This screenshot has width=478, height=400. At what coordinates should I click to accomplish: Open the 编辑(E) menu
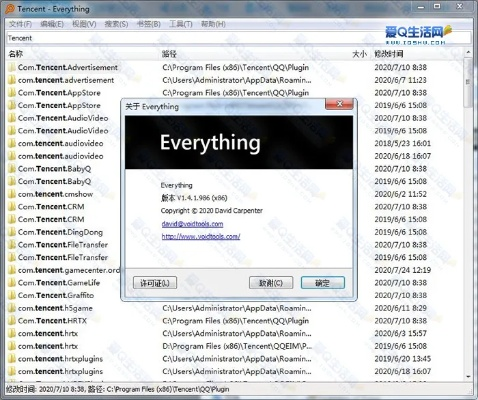[x=52, y=24]
